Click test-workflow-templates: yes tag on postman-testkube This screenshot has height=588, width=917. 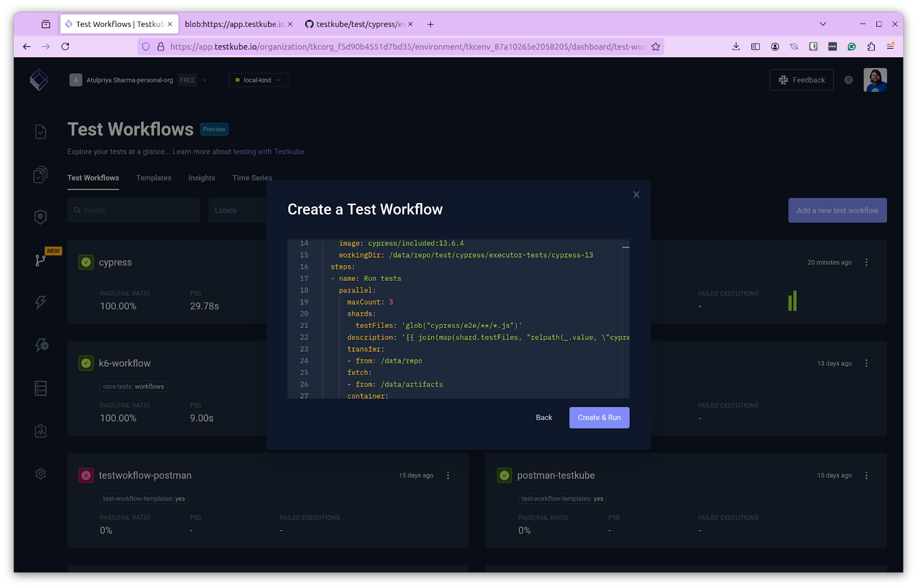tap(562, 499)
